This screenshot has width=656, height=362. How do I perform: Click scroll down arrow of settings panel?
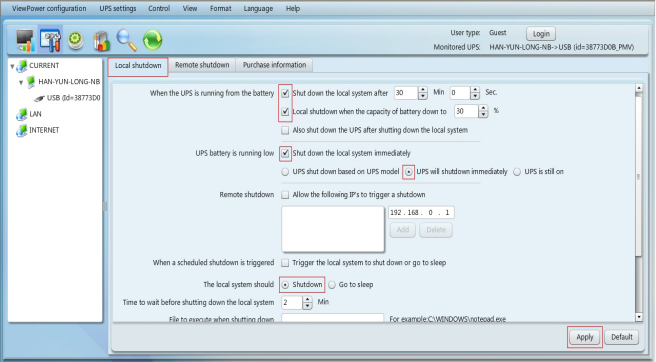point(638,318)
